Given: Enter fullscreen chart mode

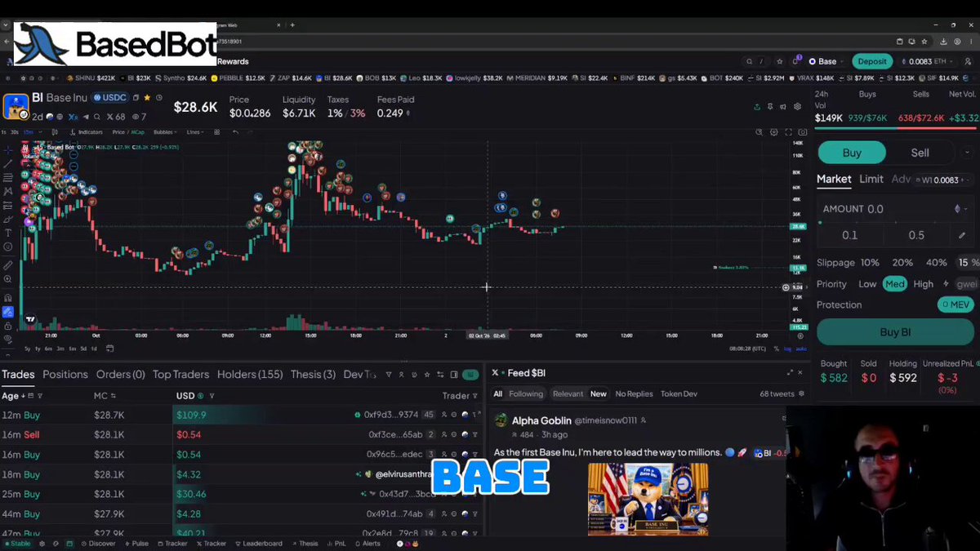Looking at the screenshot, I should [x=788, y=132].
